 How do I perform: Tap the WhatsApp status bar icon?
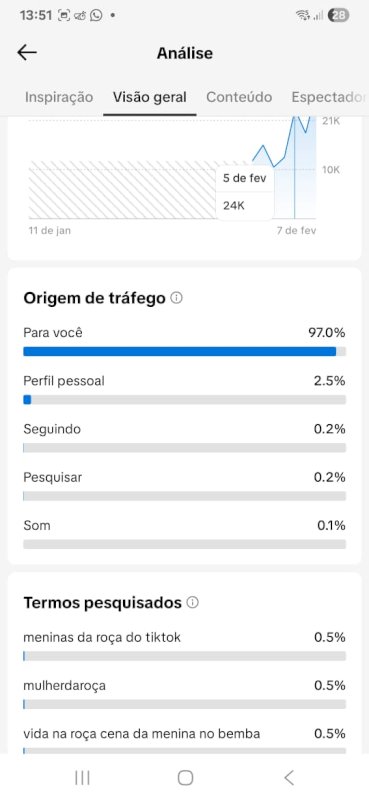[x=96, y=15]
